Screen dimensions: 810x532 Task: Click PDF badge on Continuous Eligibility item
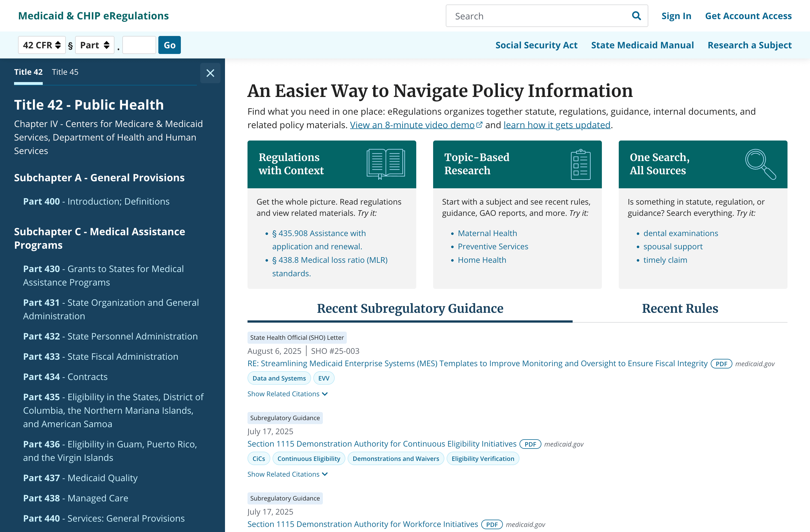coord(530,444)
